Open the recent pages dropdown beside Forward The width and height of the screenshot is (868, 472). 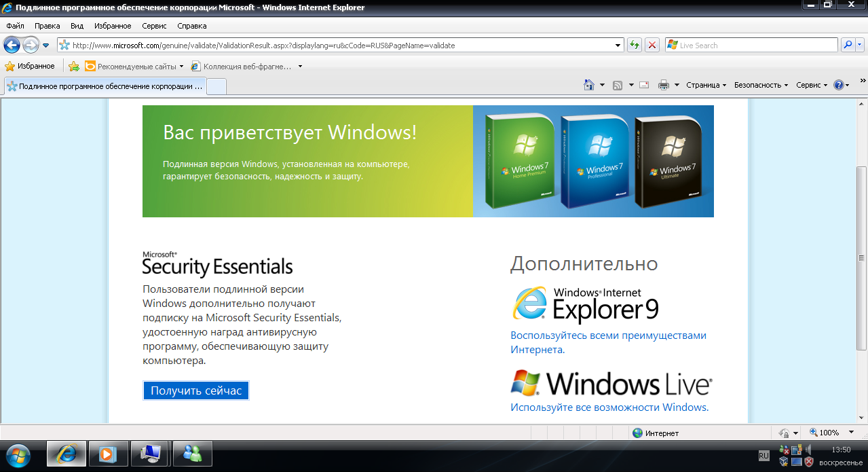45,46
